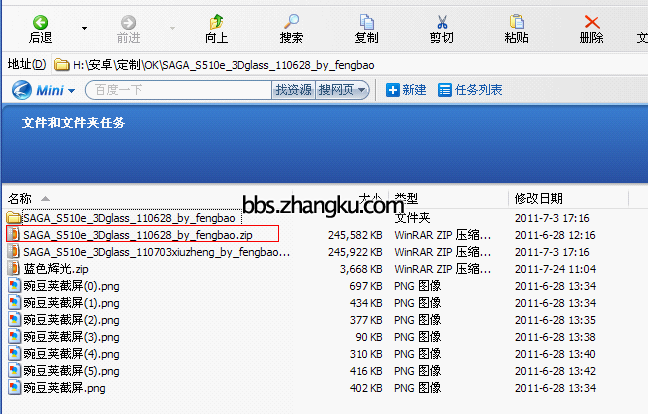Click the 新建 plus button

[x=406, y=90]
